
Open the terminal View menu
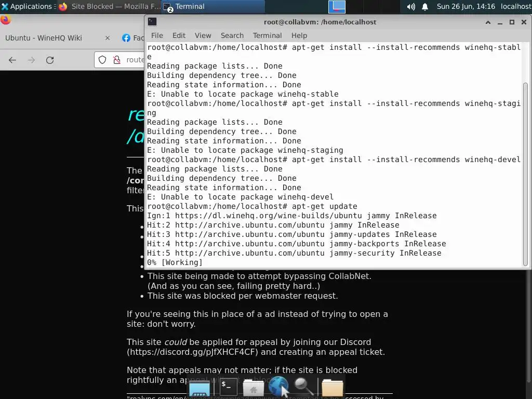click(203, 36)
